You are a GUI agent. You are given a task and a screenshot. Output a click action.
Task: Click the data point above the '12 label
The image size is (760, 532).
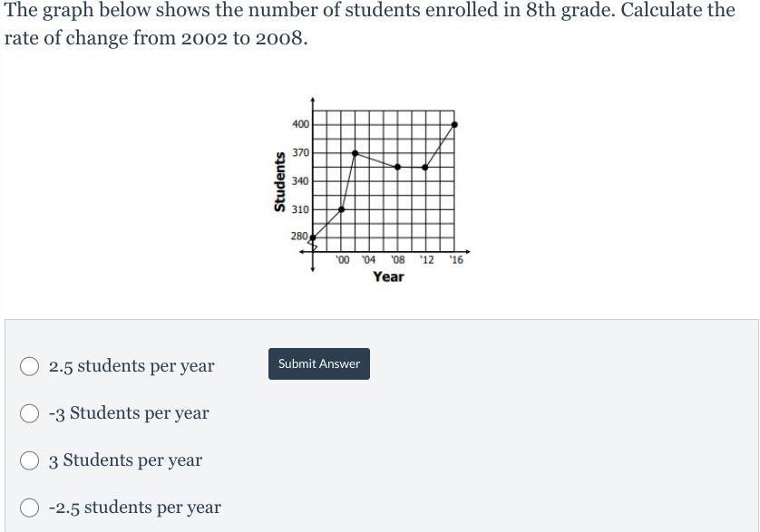425,167
